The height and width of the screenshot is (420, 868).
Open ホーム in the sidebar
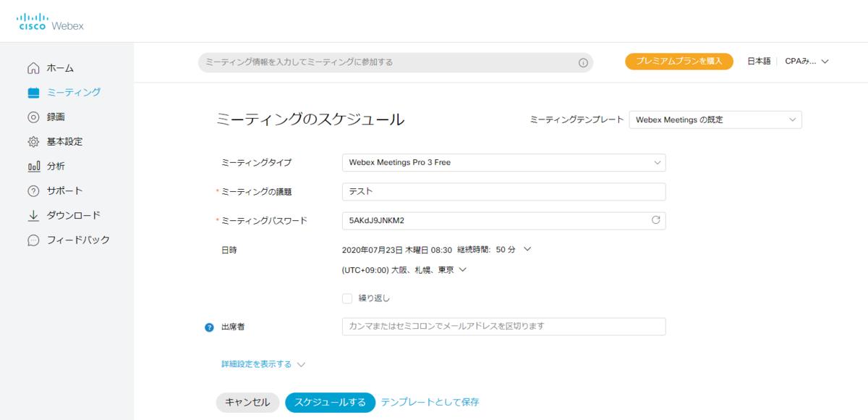[x=61, y=68]
